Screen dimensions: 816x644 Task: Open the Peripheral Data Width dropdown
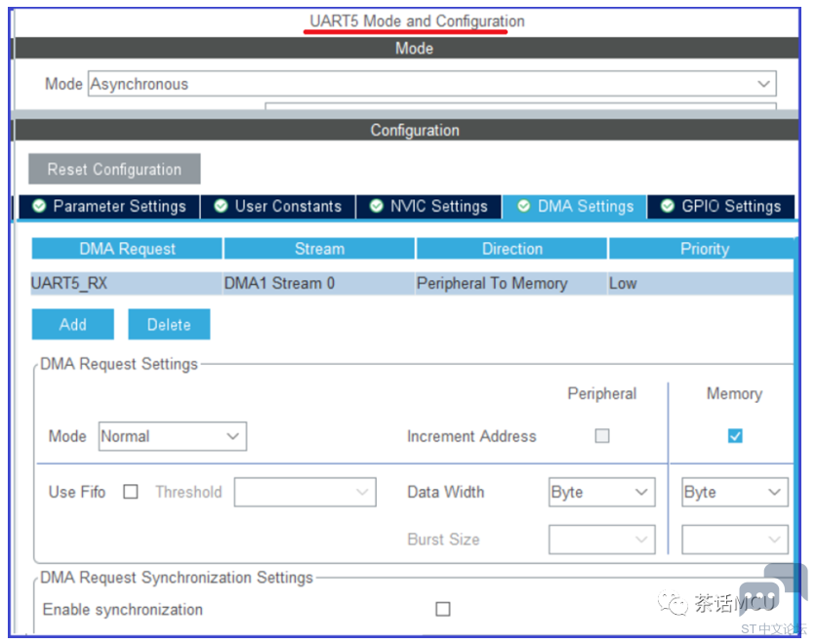click(x=601, y=492)
